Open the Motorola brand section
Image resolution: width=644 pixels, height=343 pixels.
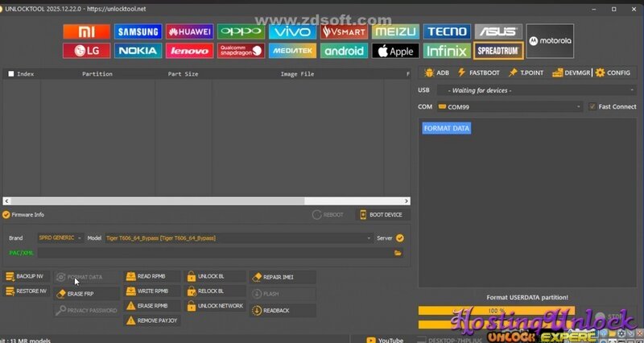[550, 41]
